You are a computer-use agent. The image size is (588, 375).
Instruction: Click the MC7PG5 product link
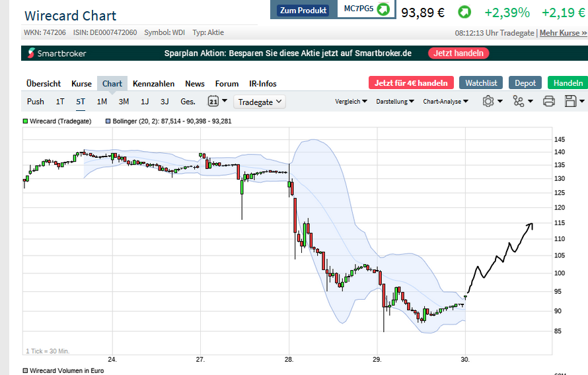[x=359, y=9]
